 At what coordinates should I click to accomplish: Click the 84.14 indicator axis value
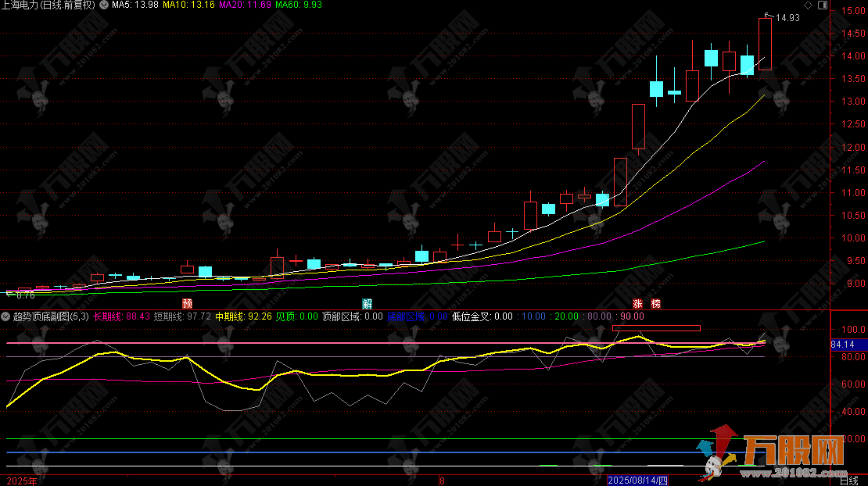[842, 345]
